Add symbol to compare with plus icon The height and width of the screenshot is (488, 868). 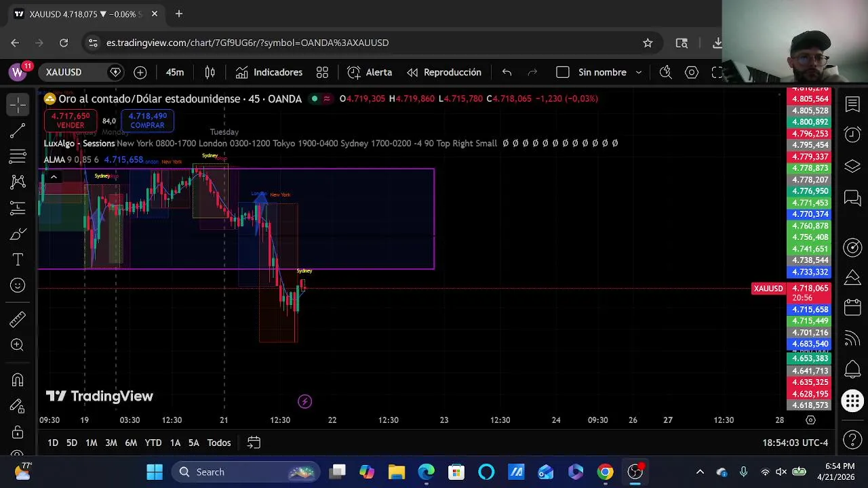[140, 73]
